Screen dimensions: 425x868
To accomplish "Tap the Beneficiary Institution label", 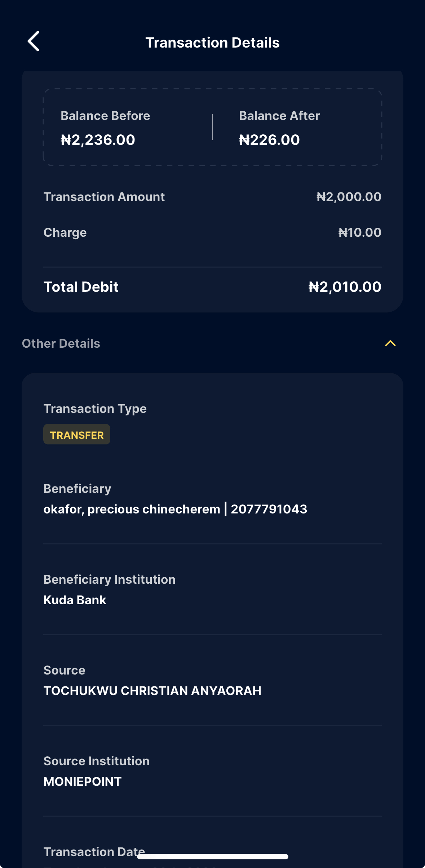I will [109, 579].
